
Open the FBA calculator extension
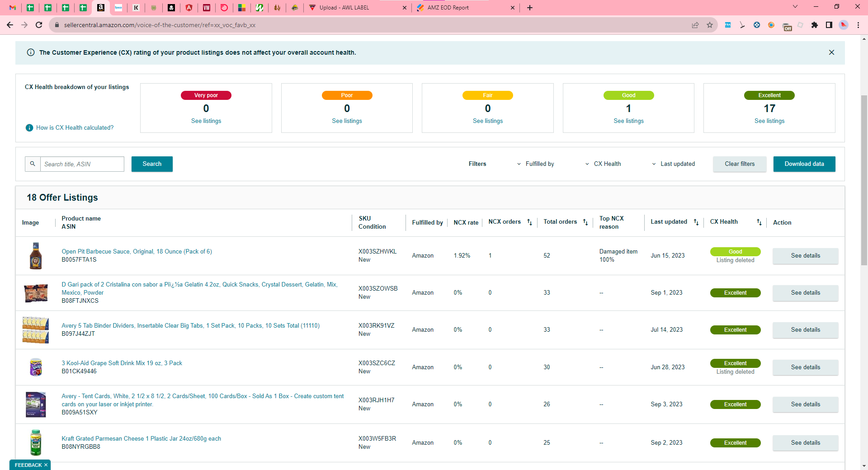click(x=728, y=25)
